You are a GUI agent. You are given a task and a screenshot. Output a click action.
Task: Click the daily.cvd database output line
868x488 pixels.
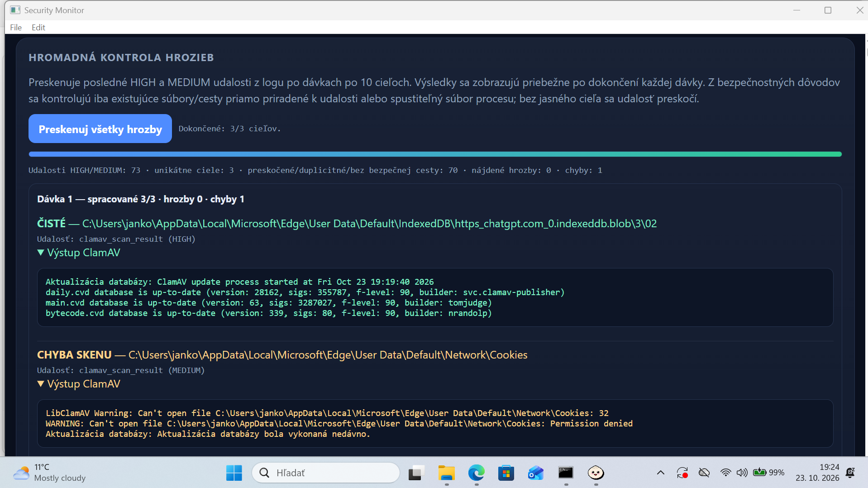305,292
